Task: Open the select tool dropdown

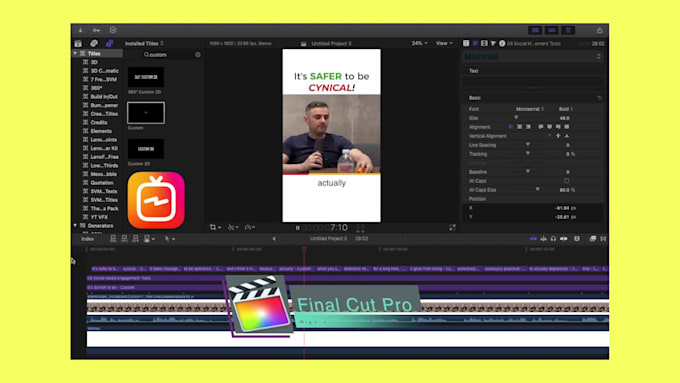Action: 170,239
